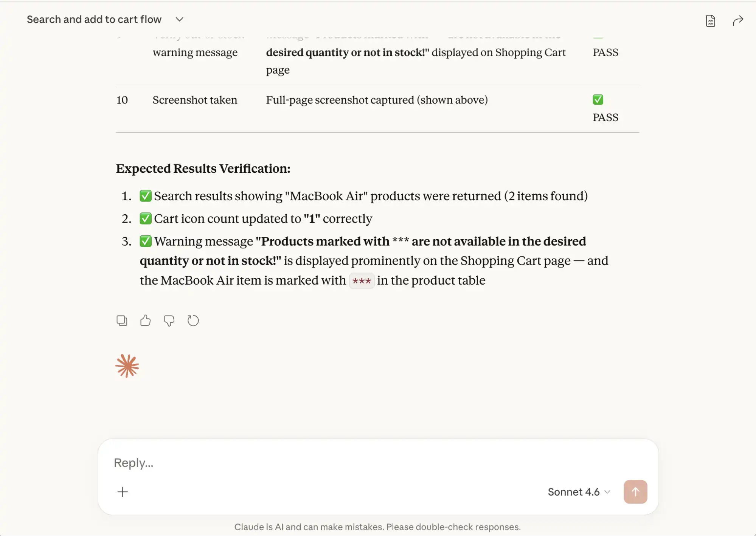Image resolution: width=756 pixels, height=536 pixels.
Task: Click the 'Screenshot taken' table cell
Action: tap(195, 100)
